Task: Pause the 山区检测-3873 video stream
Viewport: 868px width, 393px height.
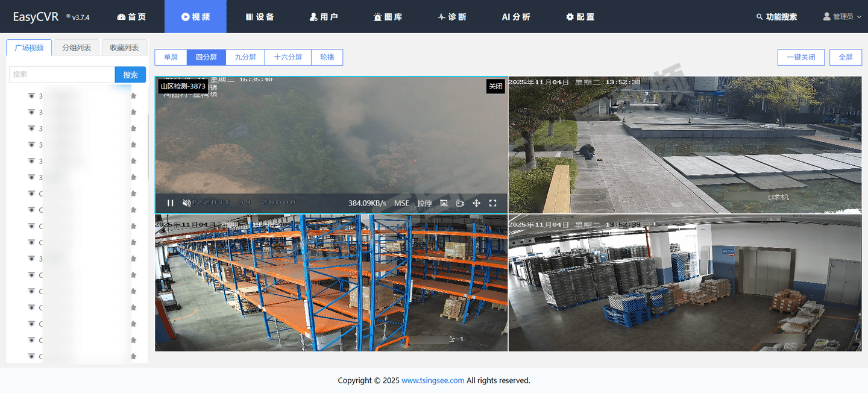Action: coord(171,203)
